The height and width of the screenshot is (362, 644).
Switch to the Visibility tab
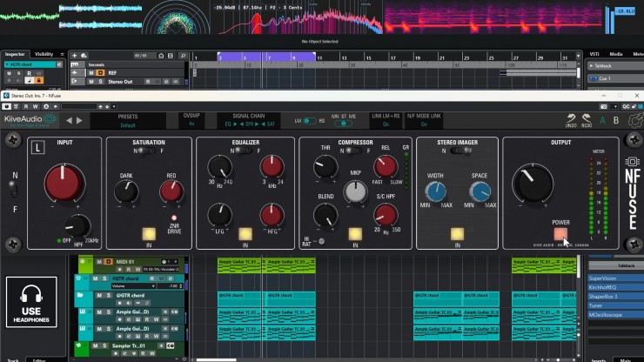44,54
